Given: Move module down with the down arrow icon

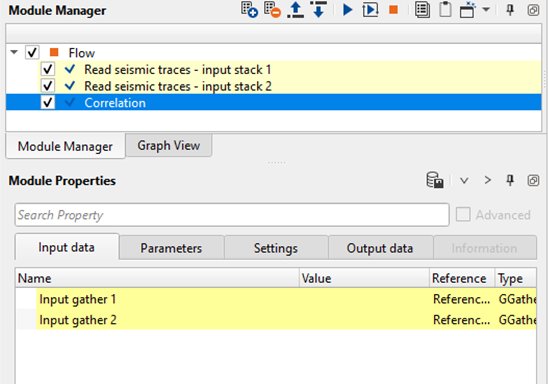Looking at the screenshot, I should tap(318, 10).
